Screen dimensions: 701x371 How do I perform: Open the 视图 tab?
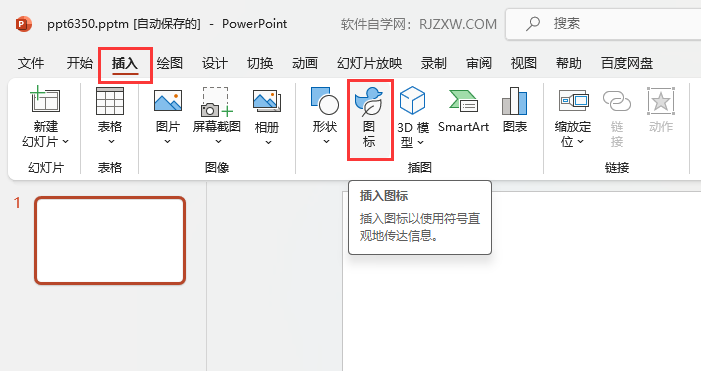(524, 63)
